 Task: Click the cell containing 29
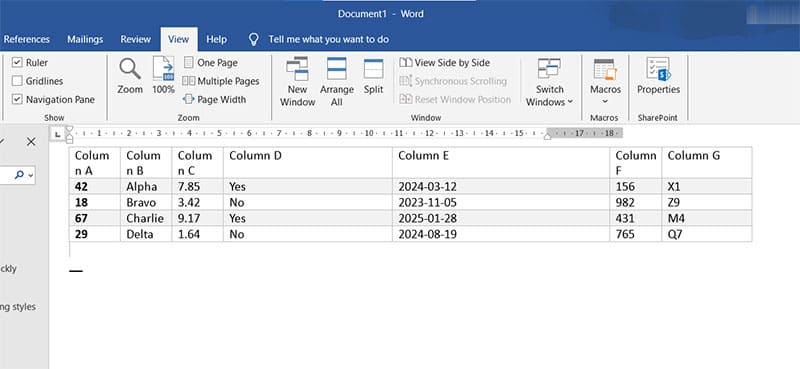tap(95, 234)
